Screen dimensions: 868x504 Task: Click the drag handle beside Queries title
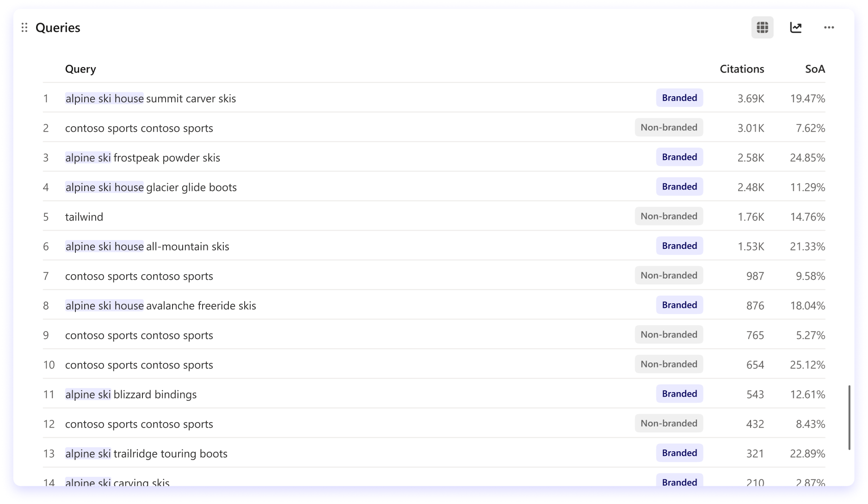25,28
